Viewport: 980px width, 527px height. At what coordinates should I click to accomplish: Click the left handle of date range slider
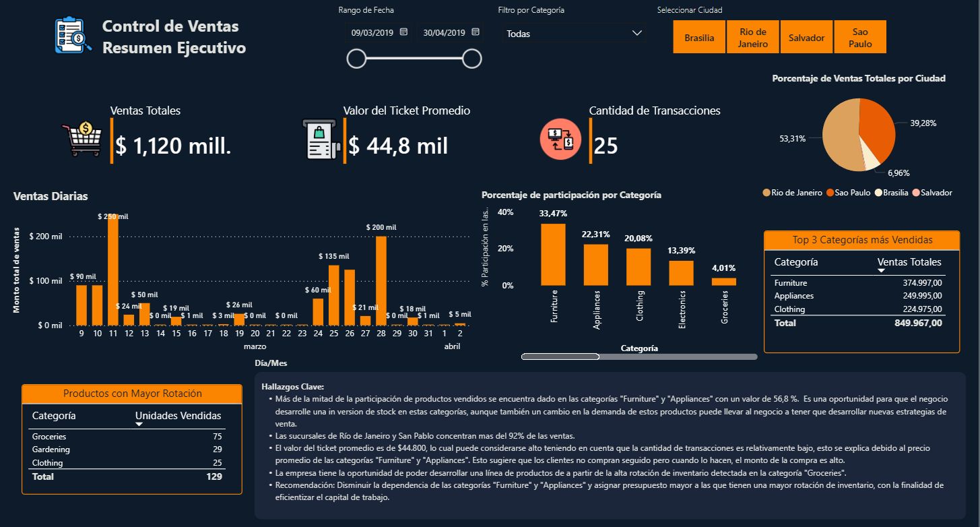point(356,59)
